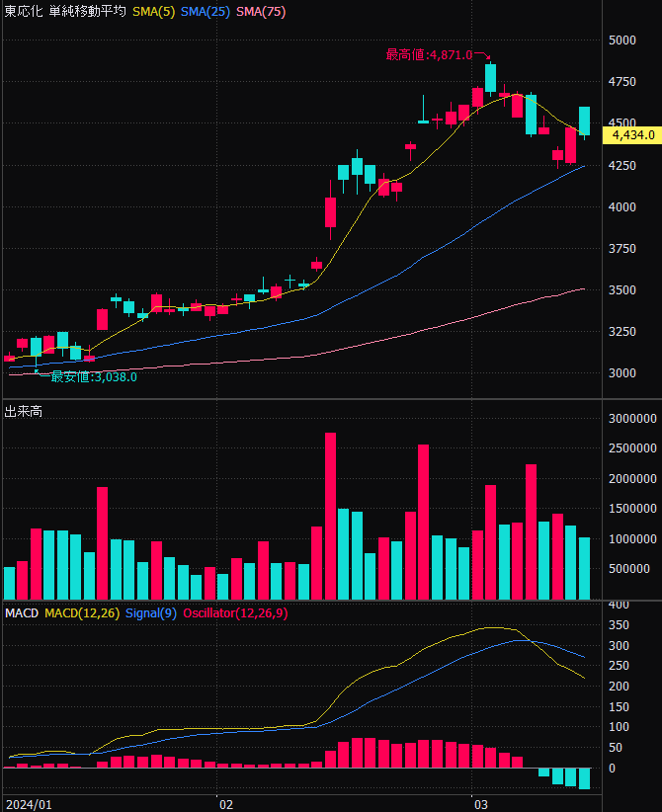Click the 03 month axis label
This screenshot has width=662, height=812.
point(481,804)
